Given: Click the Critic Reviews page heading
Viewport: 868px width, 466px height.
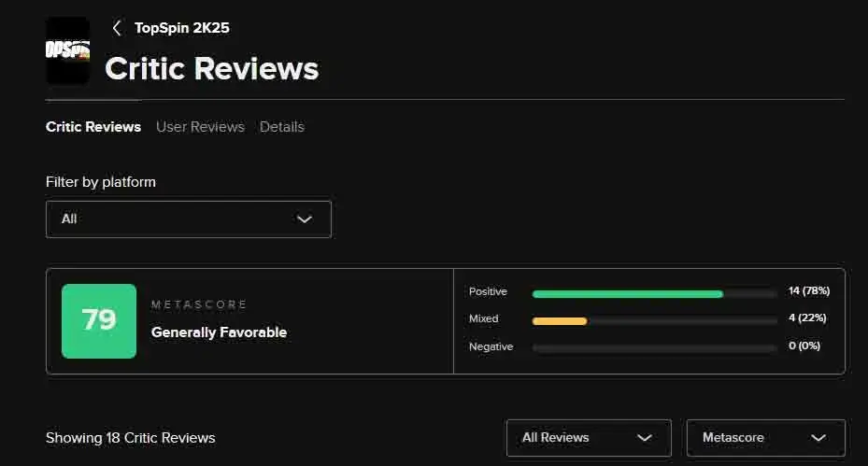Looking at the screenshot, I should 212,68.
